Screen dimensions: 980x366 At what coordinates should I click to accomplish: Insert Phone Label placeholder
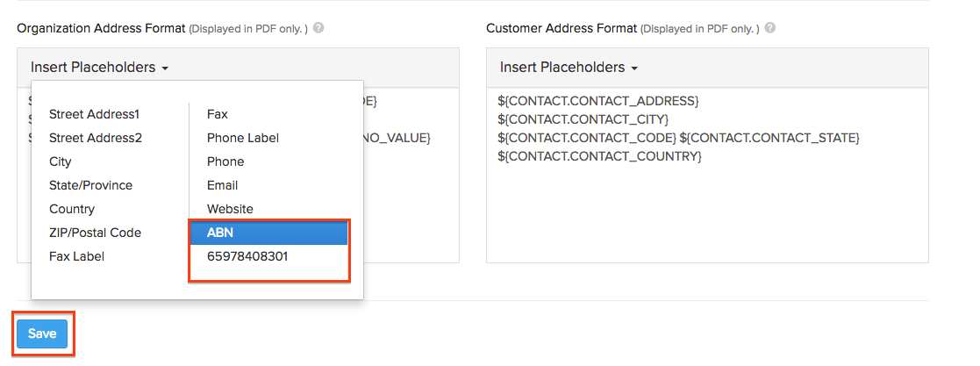(x=242, y=138)
